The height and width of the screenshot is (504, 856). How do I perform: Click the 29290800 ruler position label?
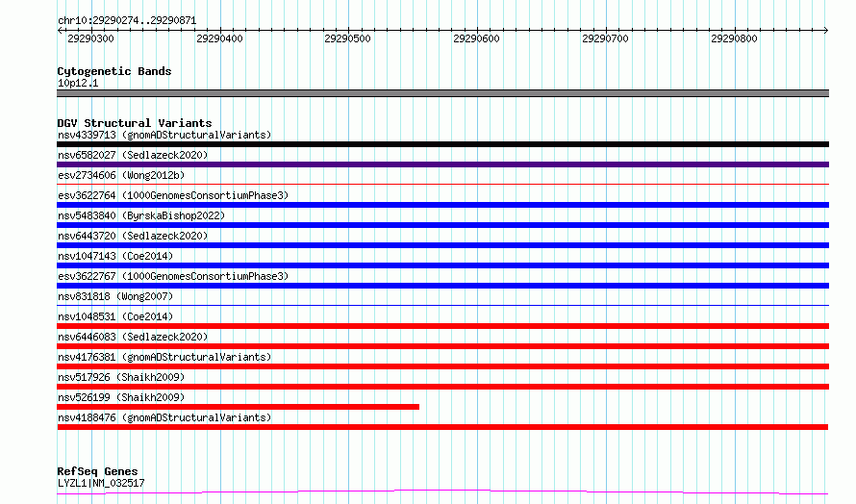click(734, 38)
